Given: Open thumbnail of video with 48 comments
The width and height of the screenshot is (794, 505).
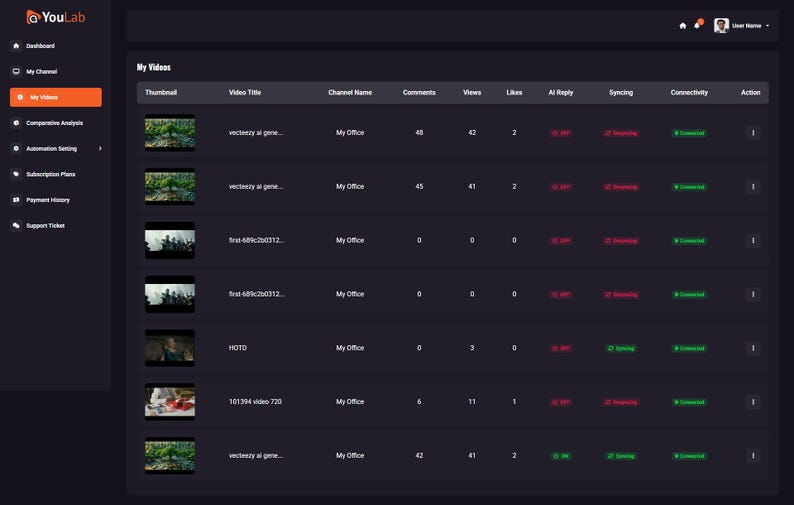Looking at the screenshot, I should tap(170, 133).
